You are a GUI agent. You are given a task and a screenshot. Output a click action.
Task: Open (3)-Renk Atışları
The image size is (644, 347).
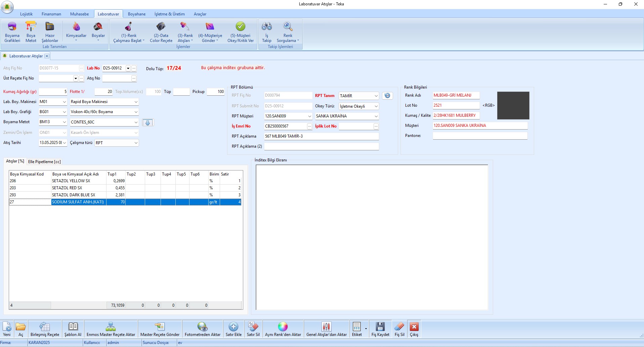185,32
